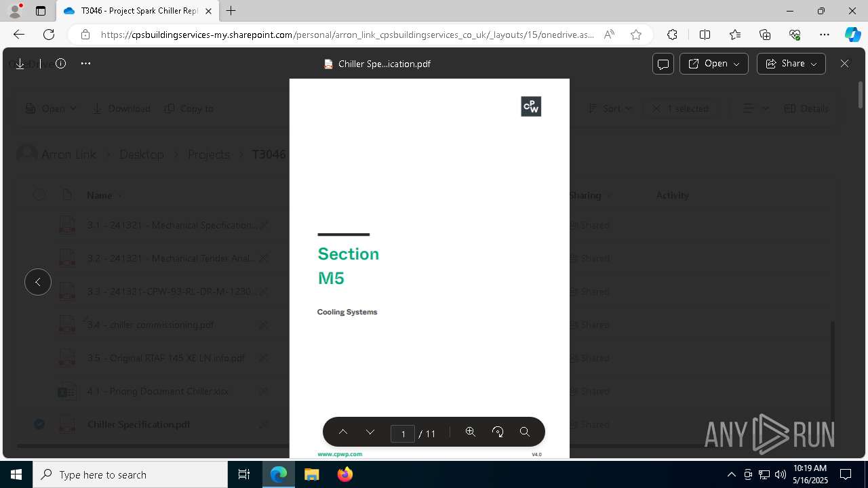Image resolution: width=868 pixels, height=488 pixels.
Task: Rotate the PDF document
Action: [x=498, y=432]
